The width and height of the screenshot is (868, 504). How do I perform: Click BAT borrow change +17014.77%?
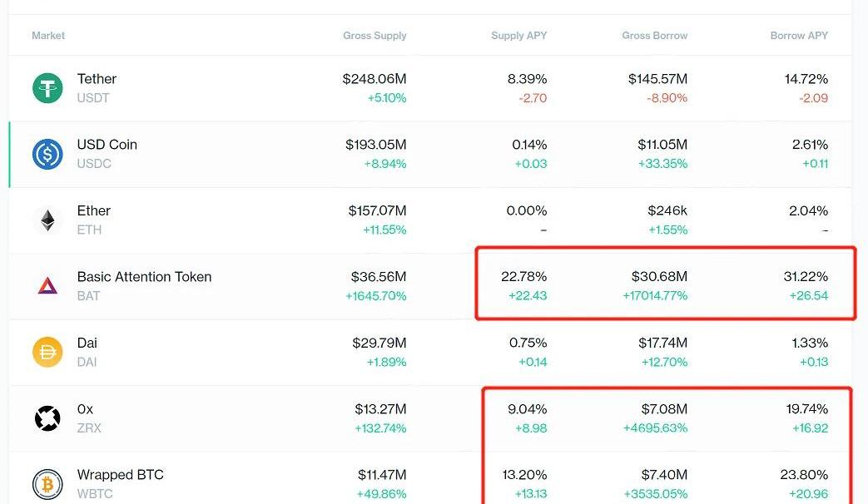(x=655, y=296)
